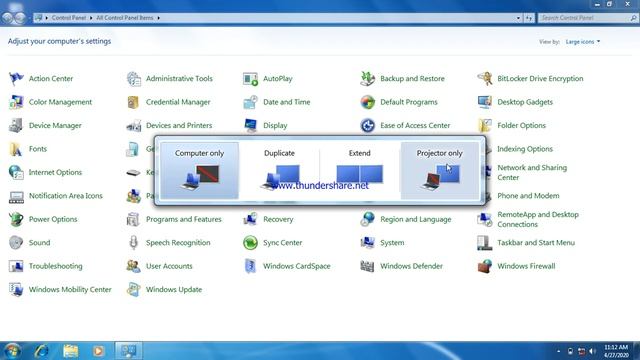
Task: Open Ease of Access Center icon
Action: [x=367, y=125]
